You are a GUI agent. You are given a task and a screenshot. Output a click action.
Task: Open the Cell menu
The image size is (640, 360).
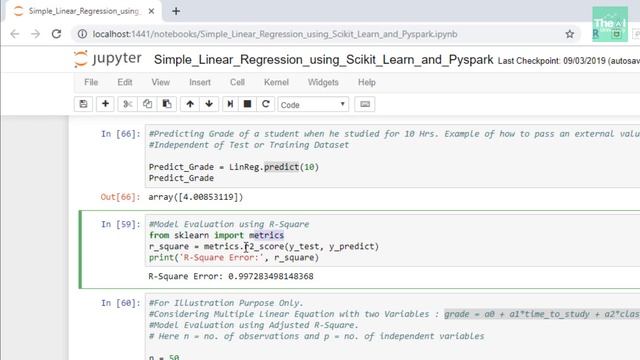coord(237,82)
